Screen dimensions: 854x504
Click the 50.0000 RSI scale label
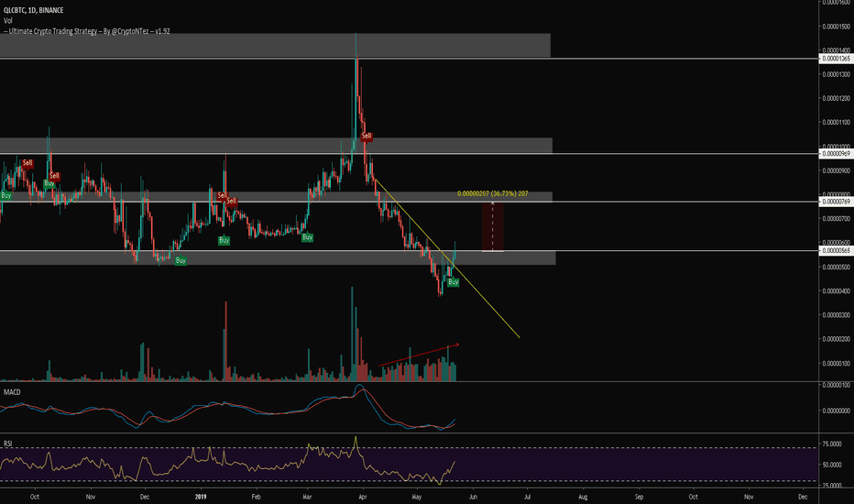(832, 465)
